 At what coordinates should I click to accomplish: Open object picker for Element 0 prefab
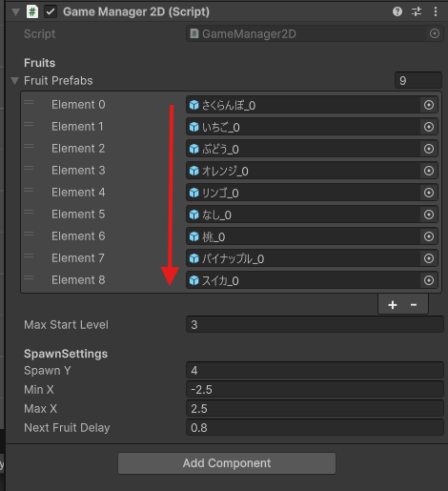[429, 105]
